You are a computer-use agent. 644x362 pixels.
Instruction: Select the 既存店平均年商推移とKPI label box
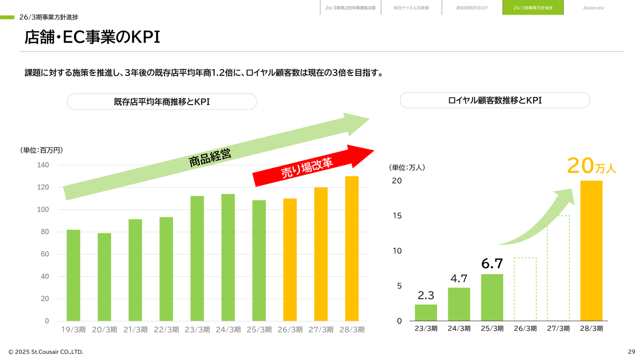tap(162, 102)
